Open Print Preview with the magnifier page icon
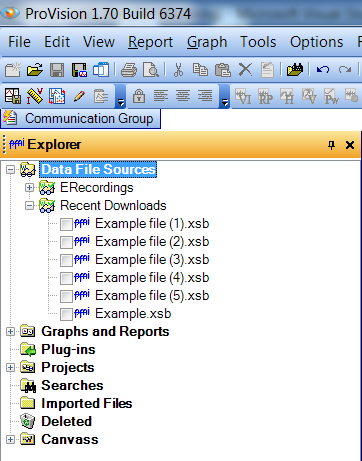The width and height of the screenshot is (362, 461). click(151, 70)
